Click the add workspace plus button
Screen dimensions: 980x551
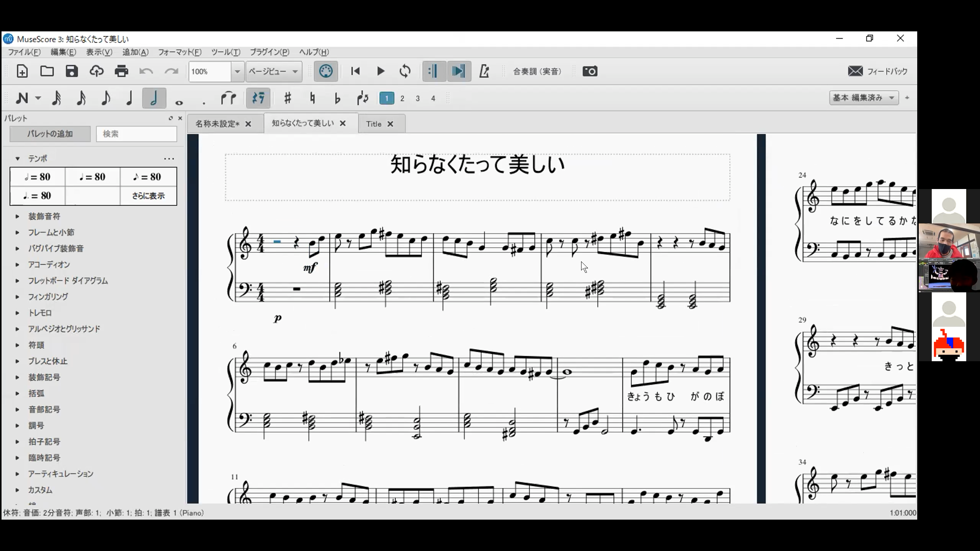point(907,98)
